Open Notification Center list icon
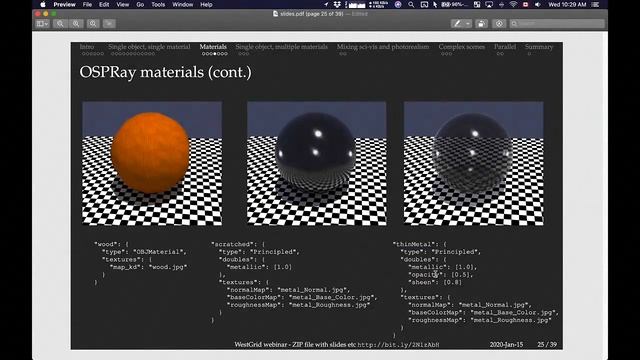Screen dimensions: 640x360 point(596,4)
